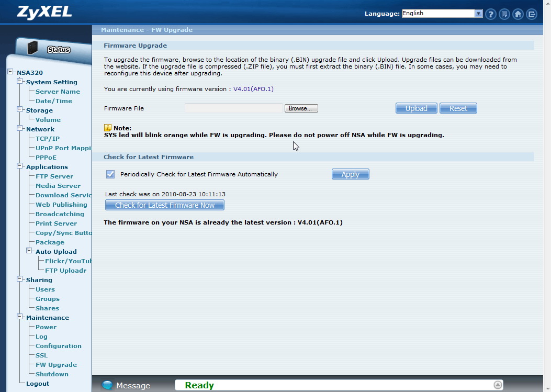
Task: Open Download Service
Action: coord(63,195)
